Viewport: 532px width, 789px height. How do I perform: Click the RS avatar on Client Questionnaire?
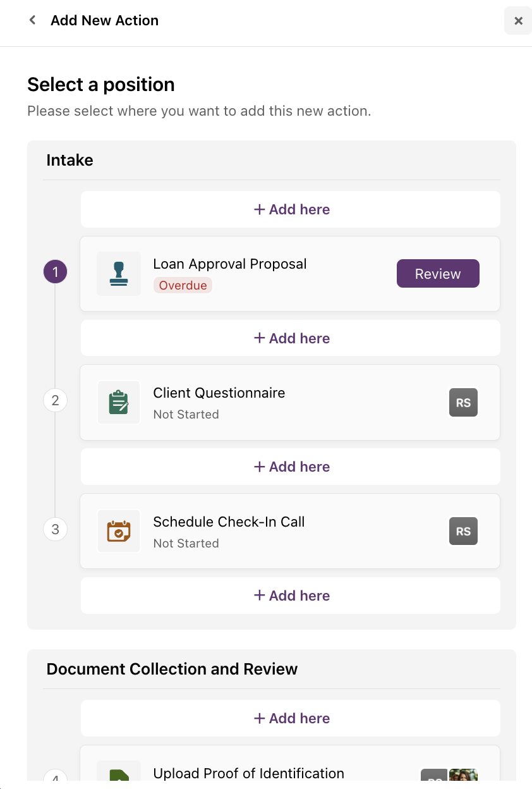click(463, 402)
